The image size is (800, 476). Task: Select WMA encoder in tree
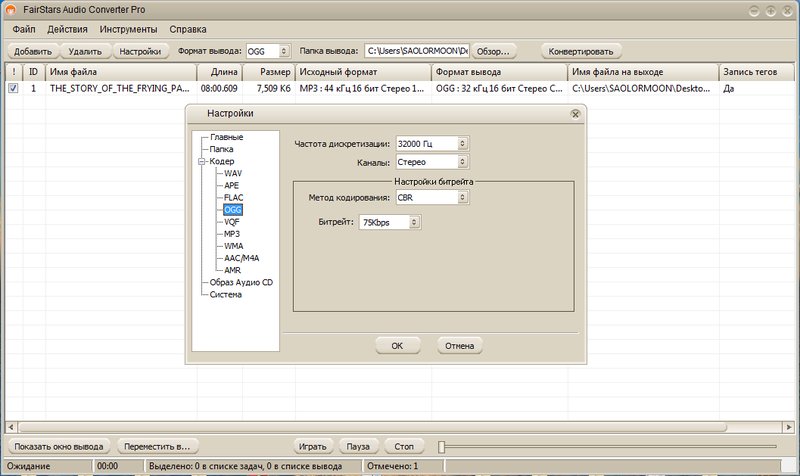tap(233, 246)
